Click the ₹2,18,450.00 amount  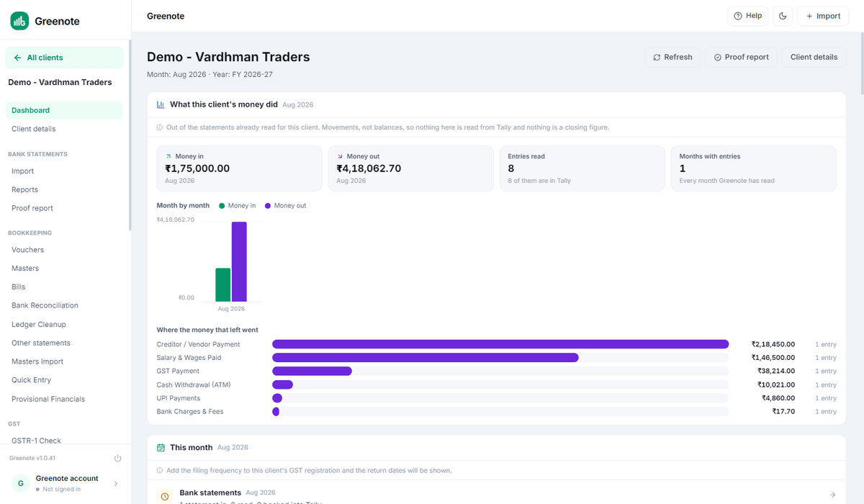773,344
